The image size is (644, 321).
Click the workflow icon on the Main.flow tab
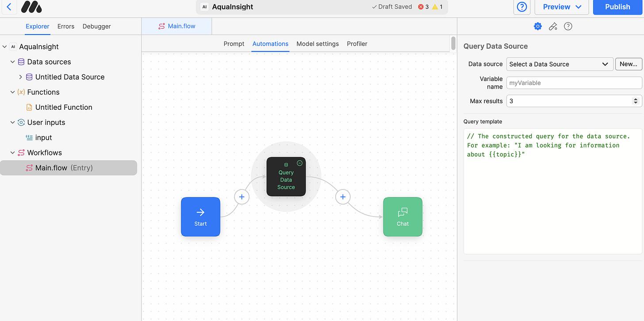tap(161, 26)
